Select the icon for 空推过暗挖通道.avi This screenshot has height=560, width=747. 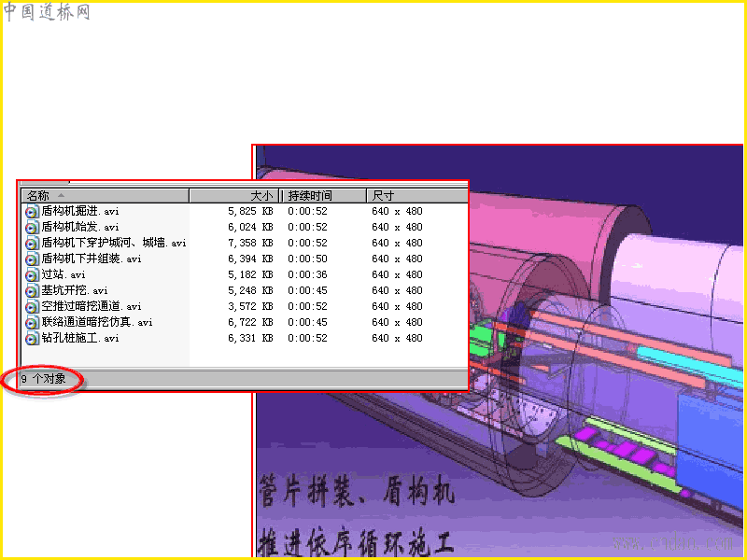pyautogui.click(x=32, y=307)
